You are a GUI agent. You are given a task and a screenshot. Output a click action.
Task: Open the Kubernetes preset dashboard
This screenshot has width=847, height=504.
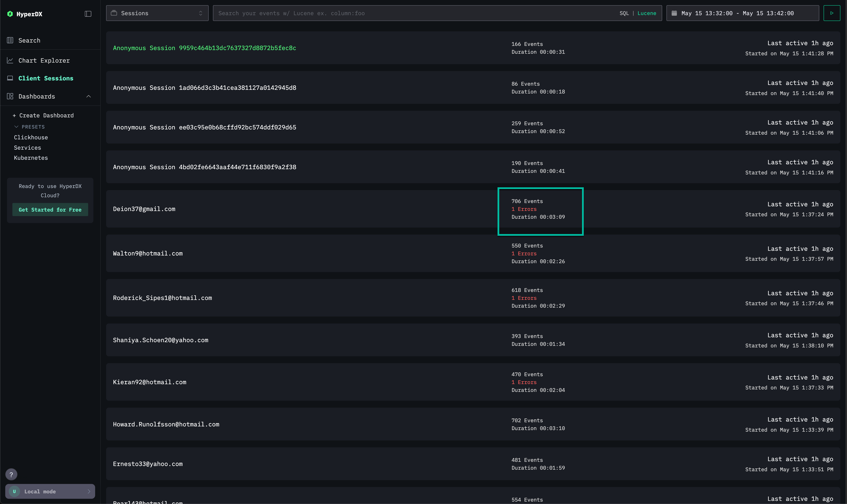click(31, 158)
